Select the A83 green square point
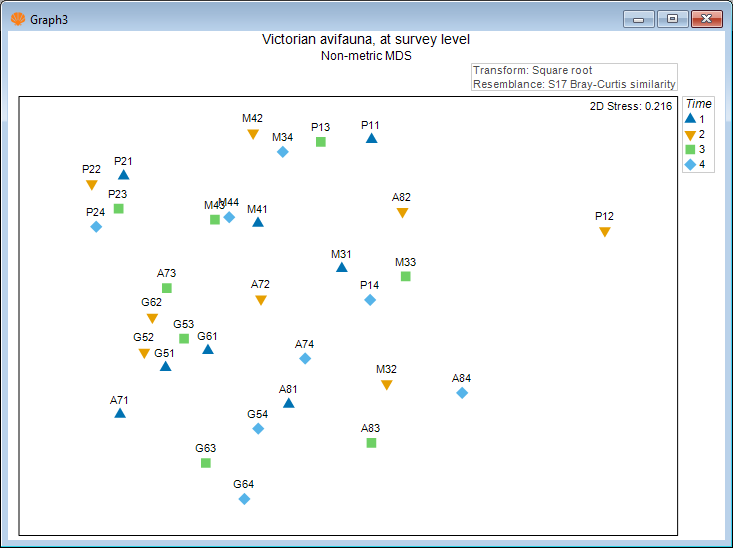 (x=371, y=442)
